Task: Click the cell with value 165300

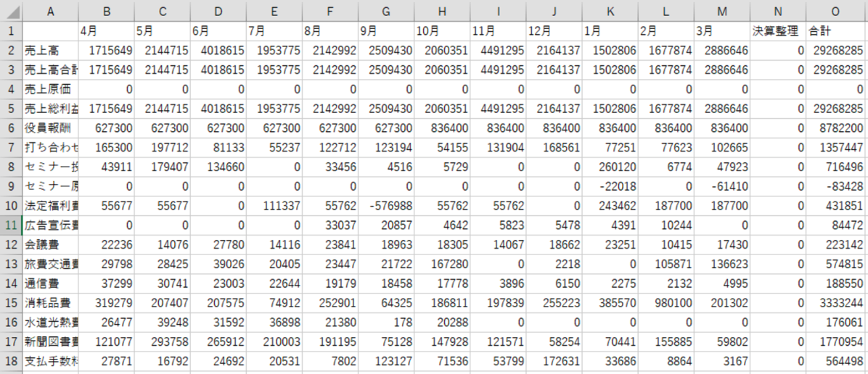Action: click(106, 148)
